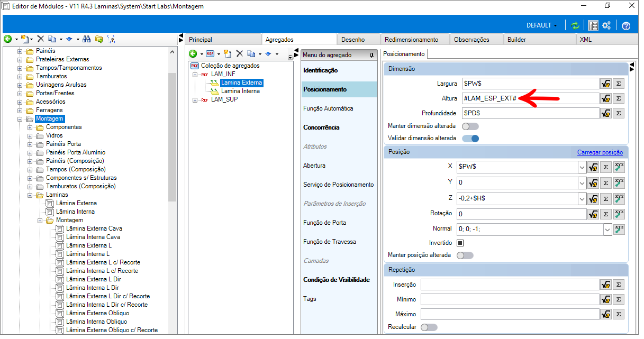Click the Carregar posição link
The width and height of the screenshot is (644, 339).
(x=600, y=152)
